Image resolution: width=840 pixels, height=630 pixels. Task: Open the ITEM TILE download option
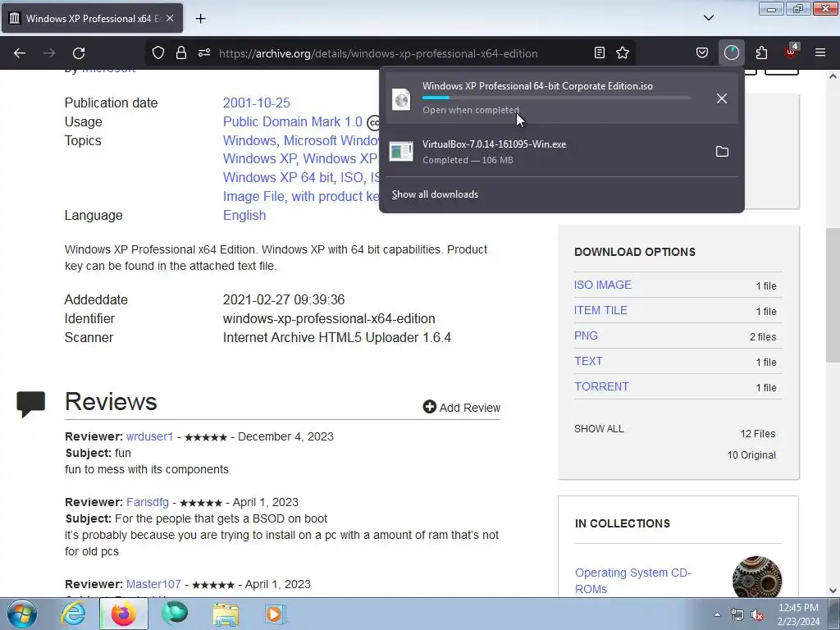pos(600,310)
